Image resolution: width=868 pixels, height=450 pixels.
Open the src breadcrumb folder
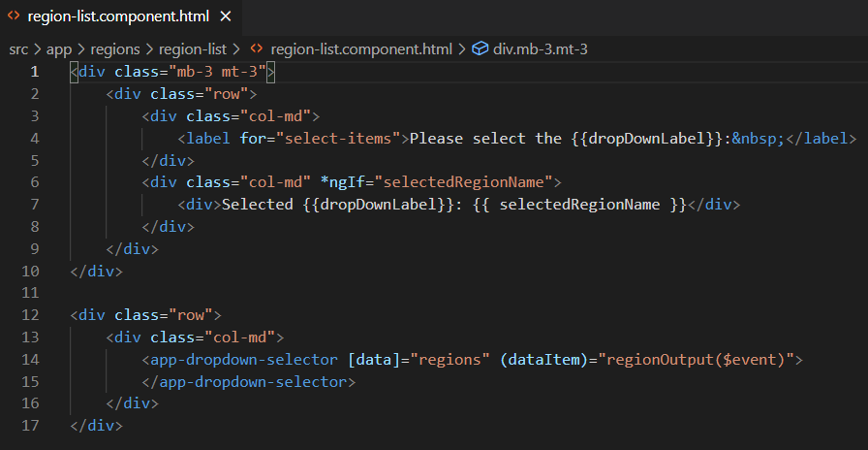click(x=18, y=48)
